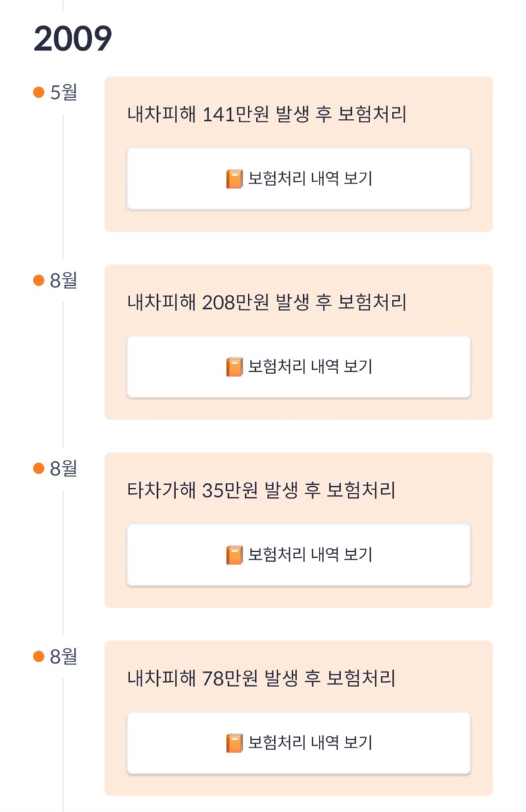The width and height of the screenshot is (526, 812).
Task: Click the 2009 year heading
Action: [x=73, y=39]
